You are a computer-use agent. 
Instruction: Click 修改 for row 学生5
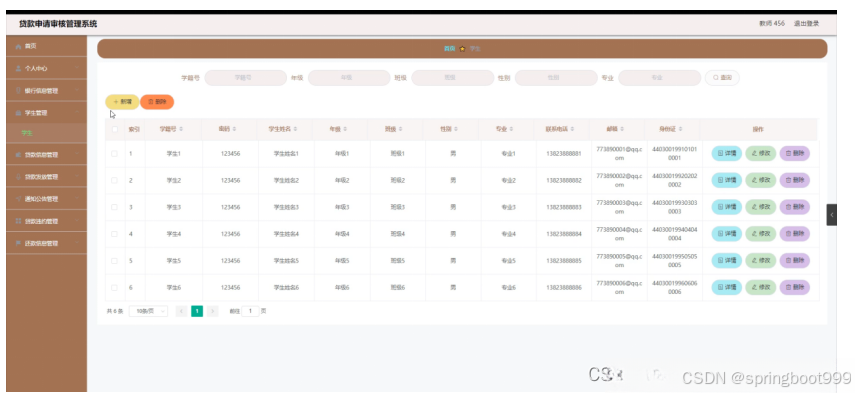761,261
